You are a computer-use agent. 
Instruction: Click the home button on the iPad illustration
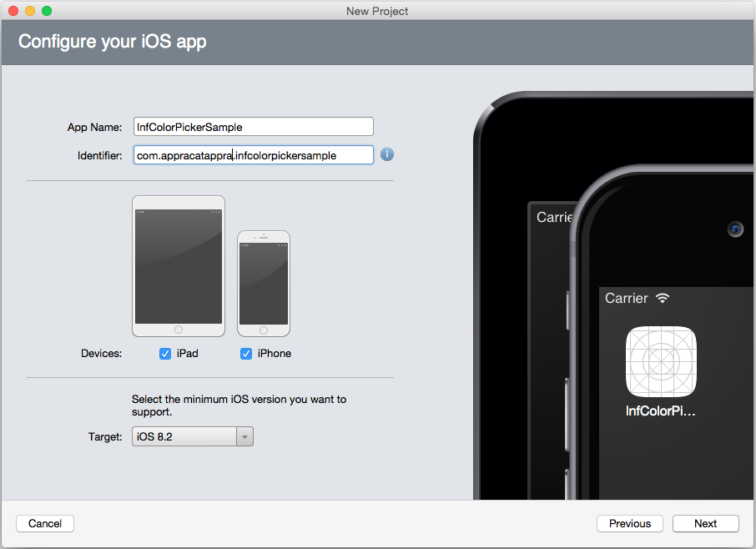tap(178, 329)
